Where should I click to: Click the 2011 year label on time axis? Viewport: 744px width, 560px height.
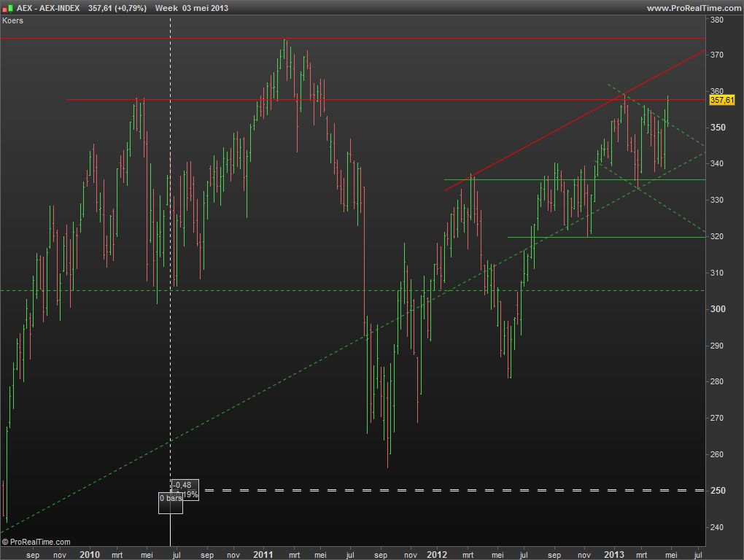click(263, 555)
